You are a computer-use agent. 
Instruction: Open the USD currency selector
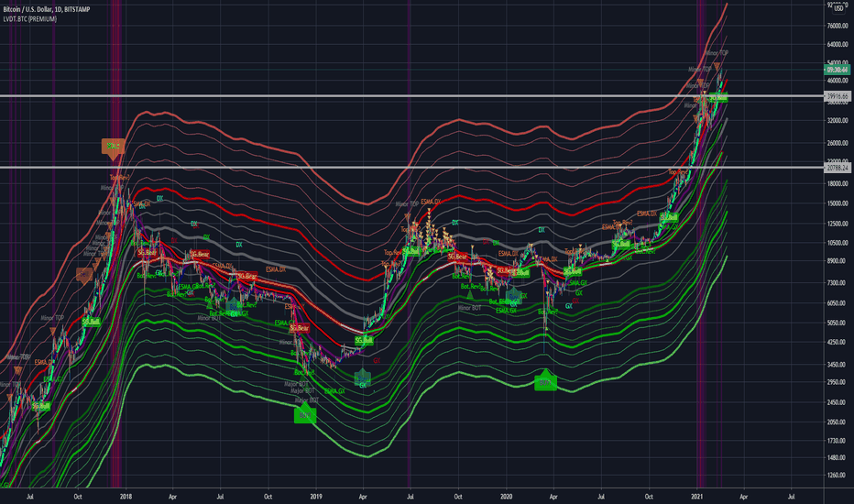tap(838, 8)
